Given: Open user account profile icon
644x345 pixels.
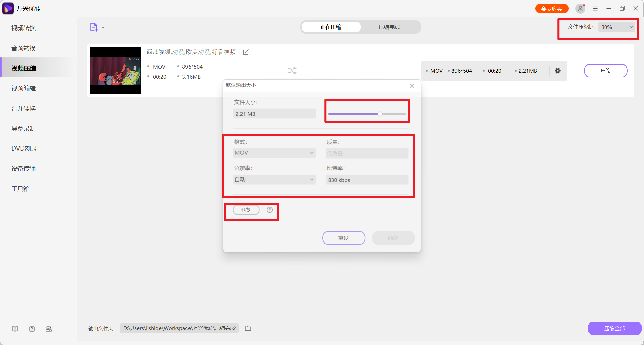Looking at the screenshot, I should point(580,9).
